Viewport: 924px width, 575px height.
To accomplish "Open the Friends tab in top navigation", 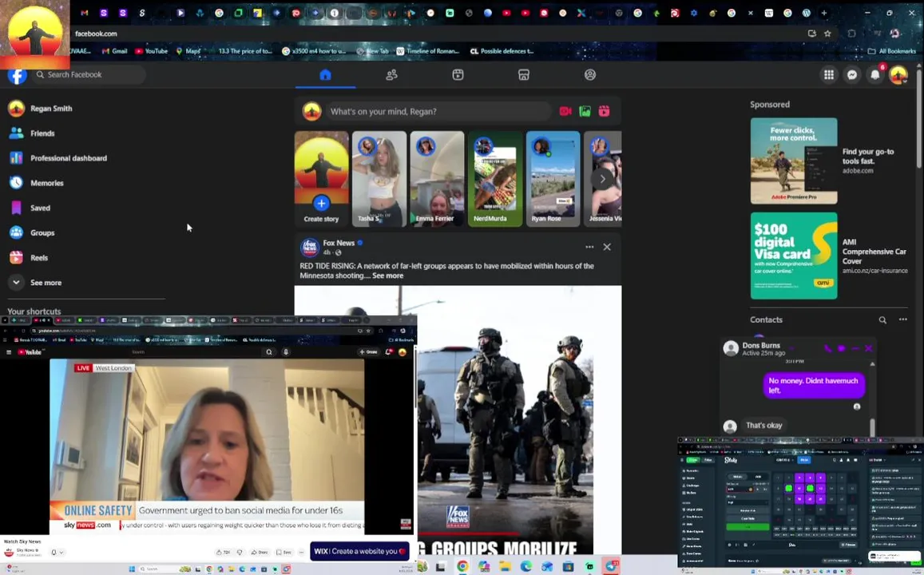I will coord(391,75).
